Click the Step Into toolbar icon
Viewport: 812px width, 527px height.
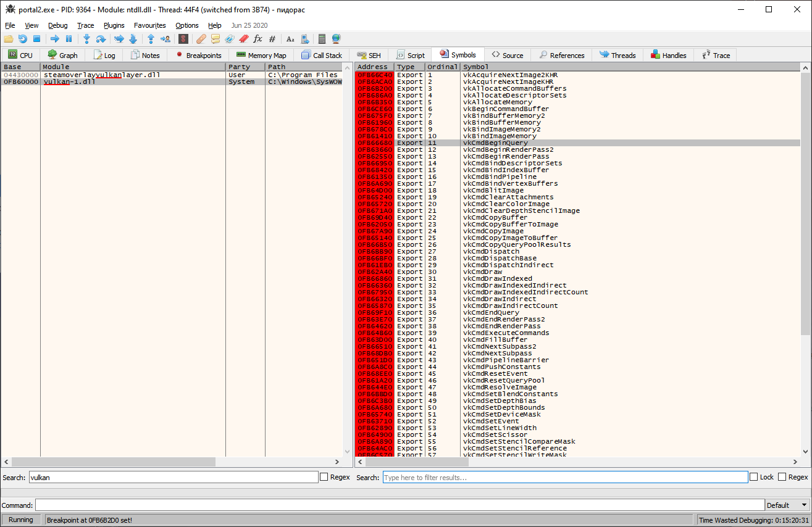[x=86, y=39]
